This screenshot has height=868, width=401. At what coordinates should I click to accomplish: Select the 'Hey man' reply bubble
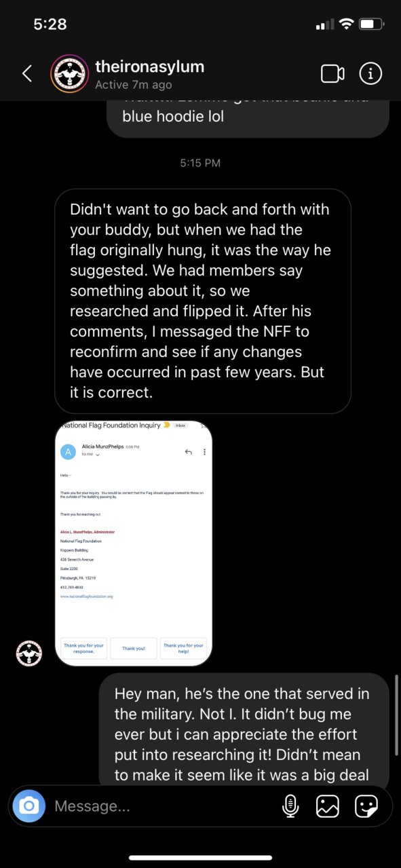[244, 730]
